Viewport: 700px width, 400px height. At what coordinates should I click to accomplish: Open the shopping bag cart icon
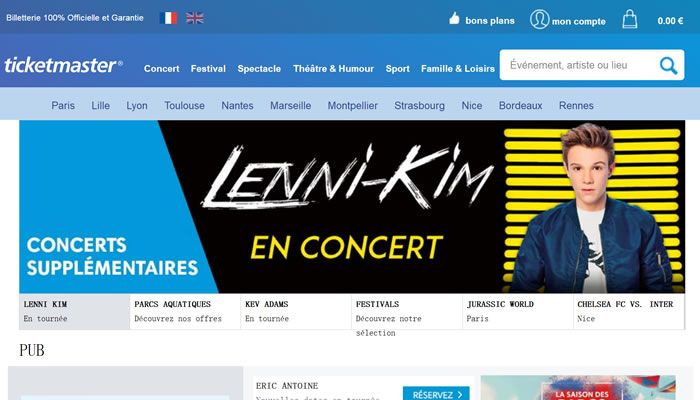click(629, 19)
